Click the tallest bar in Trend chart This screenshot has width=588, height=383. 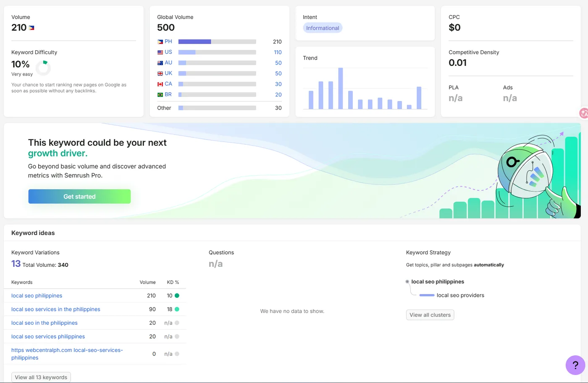click(x=341, y=89)
